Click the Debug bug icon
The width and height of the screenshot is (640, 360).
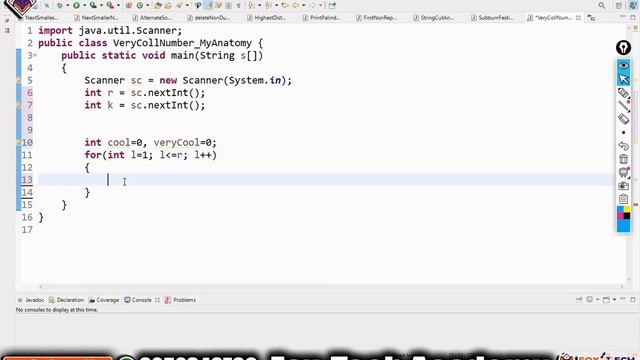tap(60, 5)
